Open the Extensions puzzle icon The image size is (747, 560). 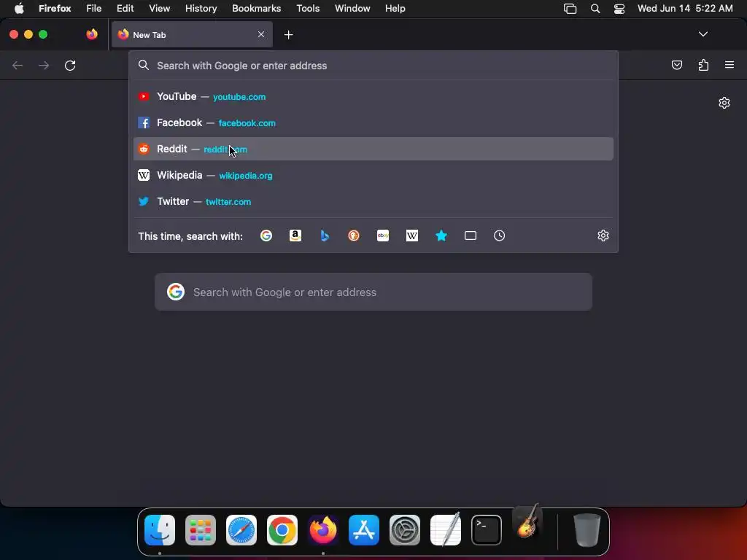(x=704, y=65)
